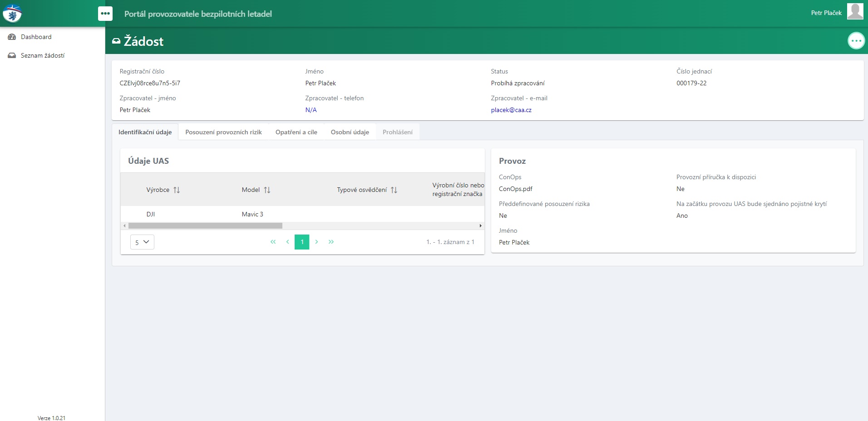This screenshot has height=421, width=868.
Task: Switch to the Posouzení provozních rizik tab
Action: click(223, 132)
